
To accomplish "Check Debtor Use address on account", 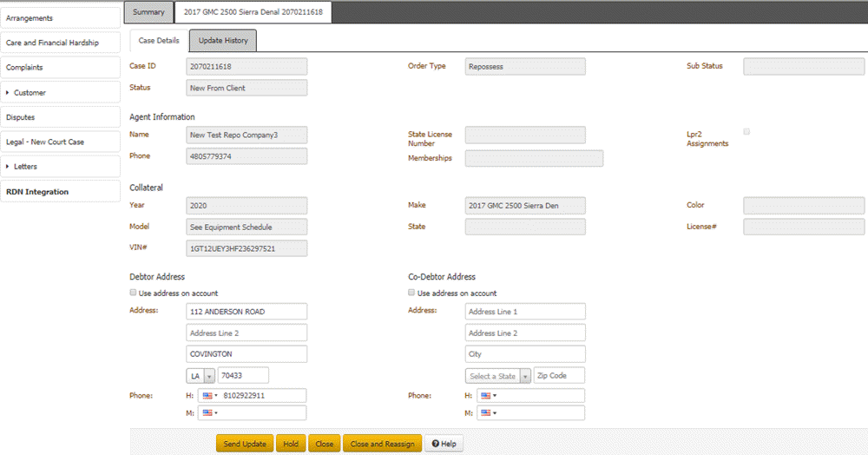I will (x=133, y=293).
